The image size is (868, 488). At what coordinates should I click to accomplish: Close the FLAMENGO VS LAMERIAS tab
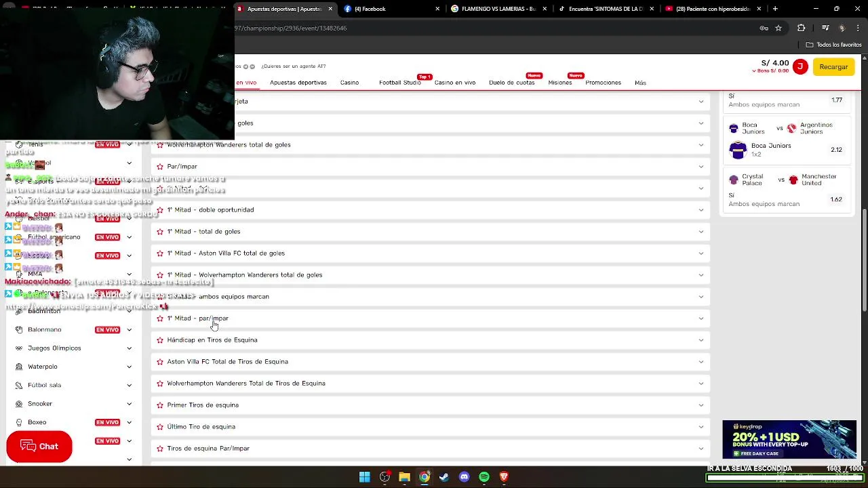point(545,9)
